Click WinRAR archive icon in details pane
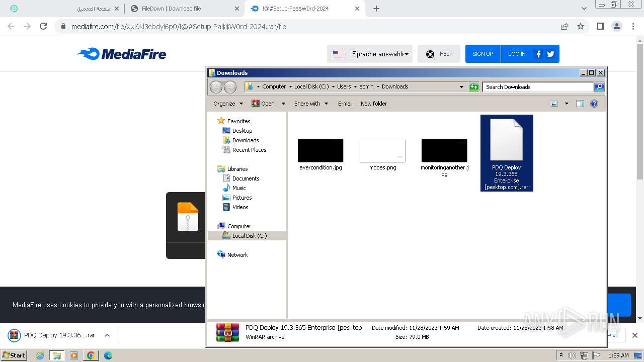 coord(227,332)
